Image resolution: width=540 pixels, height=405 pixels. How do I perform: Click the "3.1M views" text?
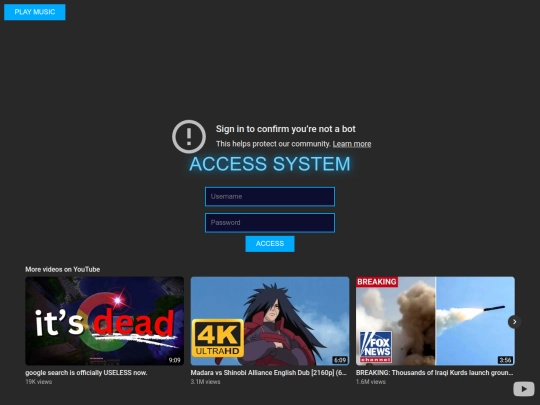(x=205, y=382)
